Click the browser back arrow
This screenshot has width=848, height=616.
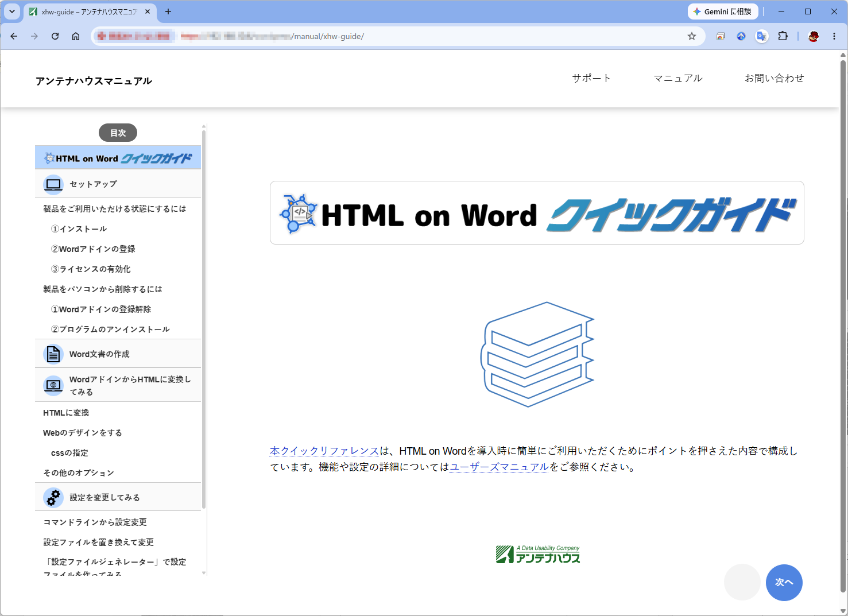[14, 36]
